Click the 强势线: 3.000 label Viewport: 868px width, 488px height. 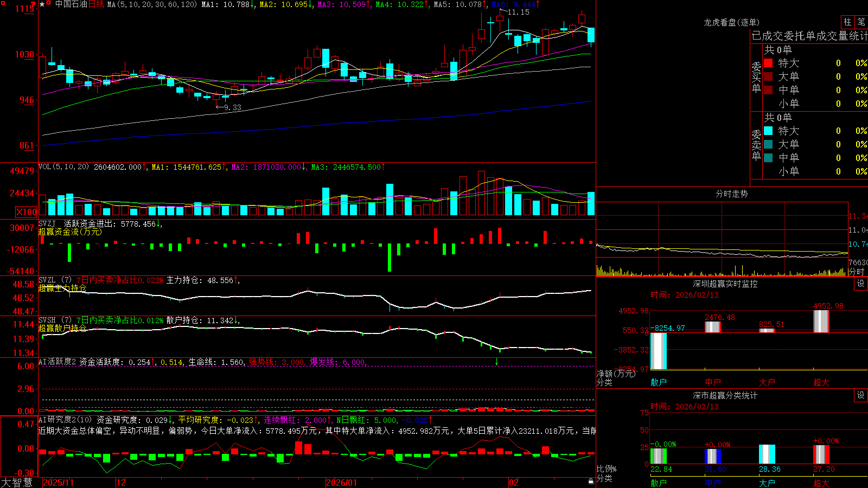(277, 362)
